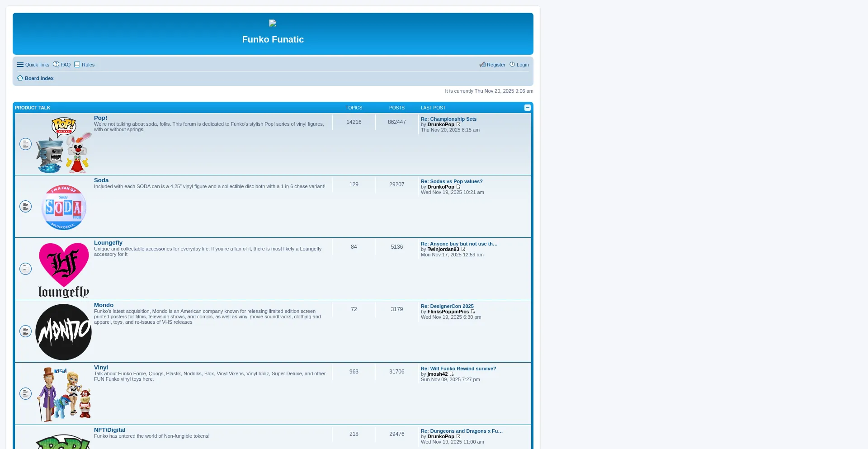Viewport: 868px width, 449px height.
Task: Open 'Re: Will Funko Rewind survive?' post
Action: pyautogui.click(x=458, y=369)
